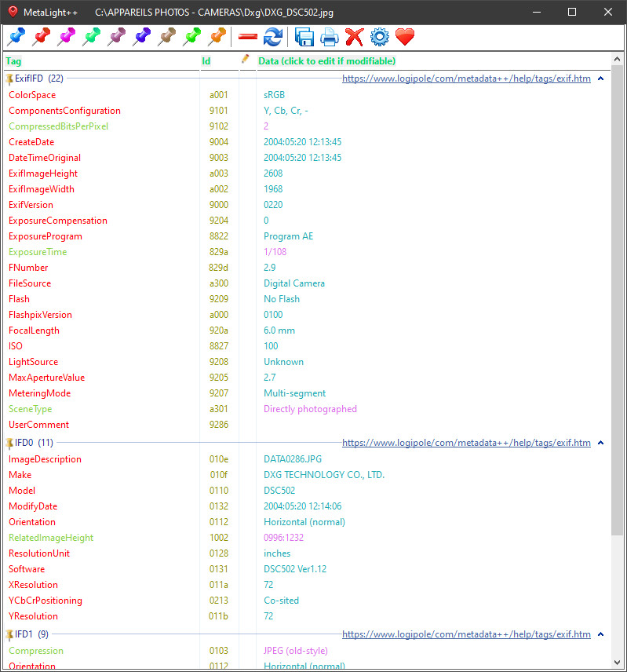Click the CreateDate value 2004:05:20 12:13:45

(302, 142)
